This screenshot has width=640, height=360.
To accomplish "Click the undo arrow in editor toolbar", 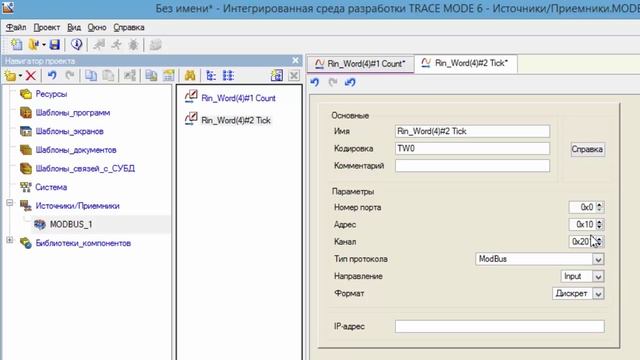I will click(x=315, y=82).
